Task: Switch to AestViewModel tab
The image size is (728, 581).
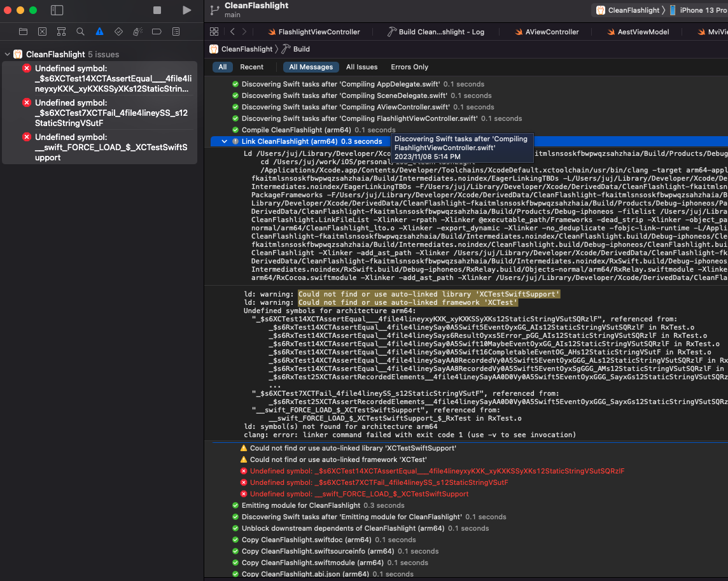Action: 638,32
